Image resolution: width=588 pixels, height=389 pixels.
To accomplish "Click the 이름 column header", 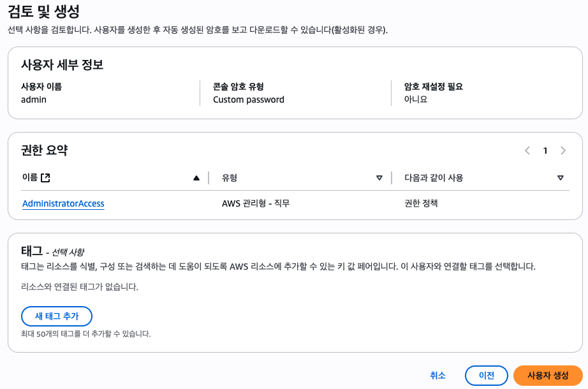I will click(x=30, y=177).
